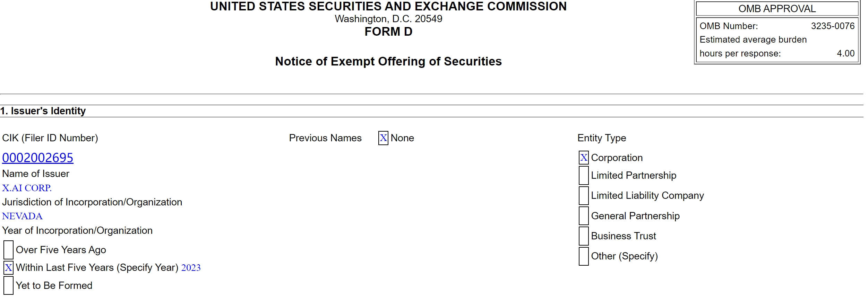Click the specified year 2023

(x=191, y=268)
